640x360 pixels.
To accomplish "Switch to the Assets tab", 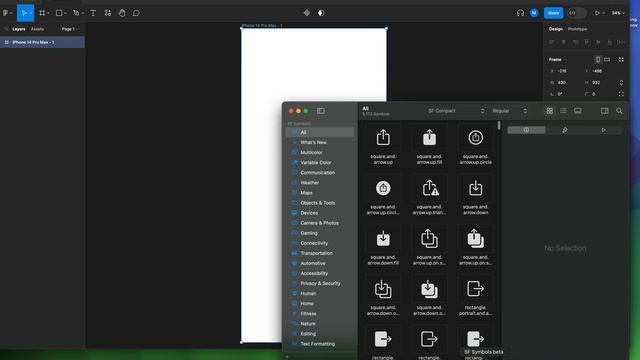I will [37, 29].
